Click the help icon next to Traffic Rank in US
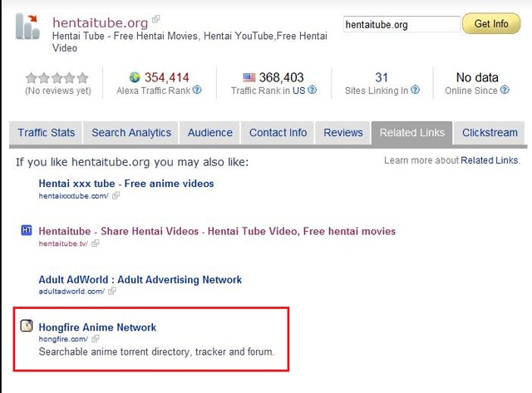The image size is (532, 393). [313, 90]
